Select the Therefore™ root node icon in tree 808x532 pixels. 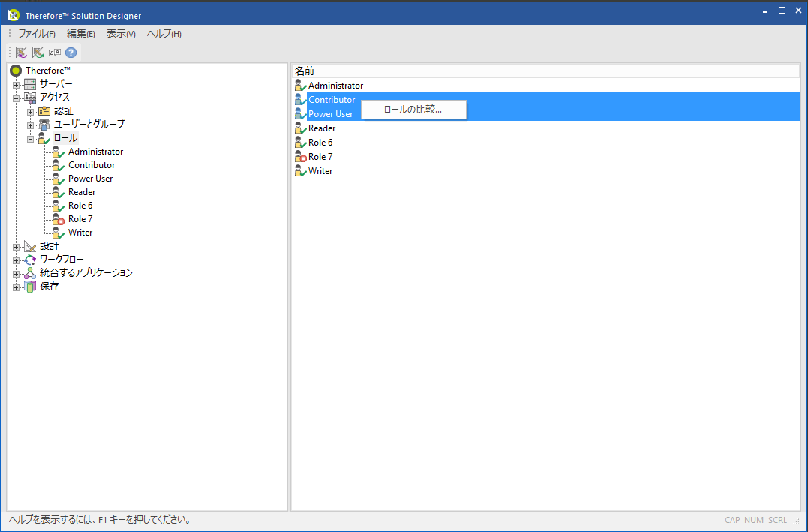click(16, 70)
